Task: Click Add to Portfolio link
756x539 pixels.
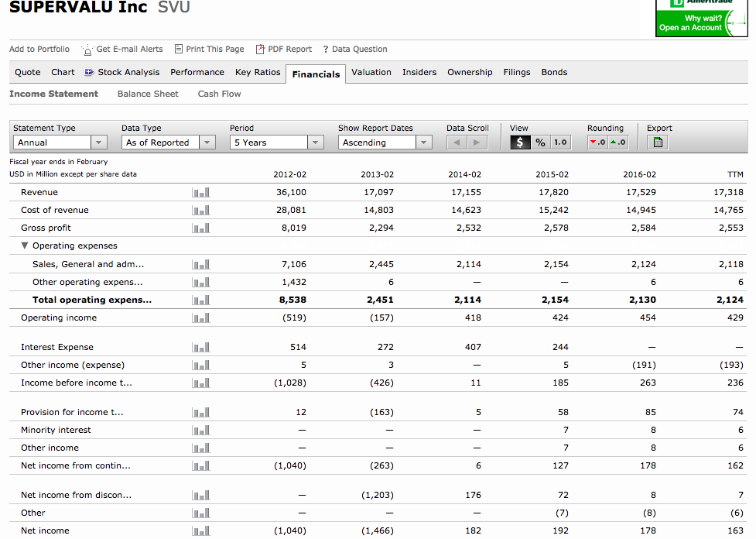Action: point(39,50)
